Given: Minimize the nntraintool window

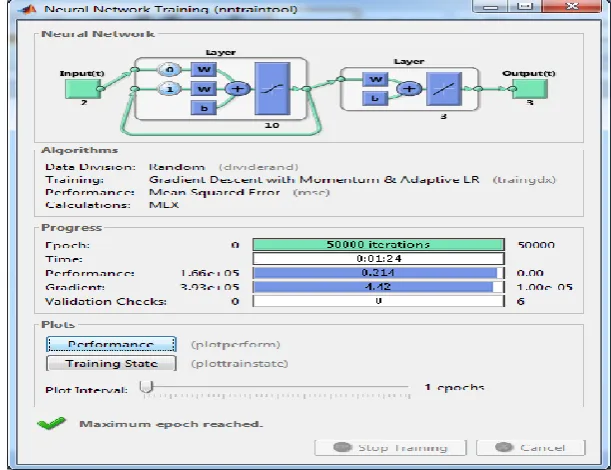Looking at the screenshot, I should click(490, 6).
